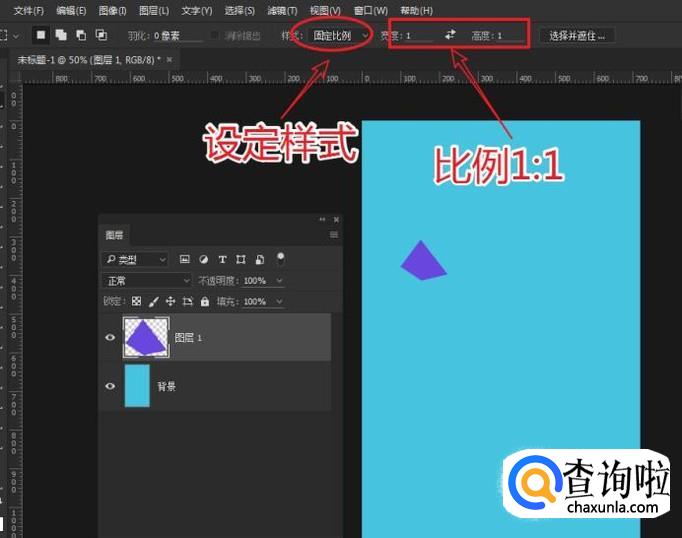Click the lock position move icon
The image size is (682, 538).
170,301
